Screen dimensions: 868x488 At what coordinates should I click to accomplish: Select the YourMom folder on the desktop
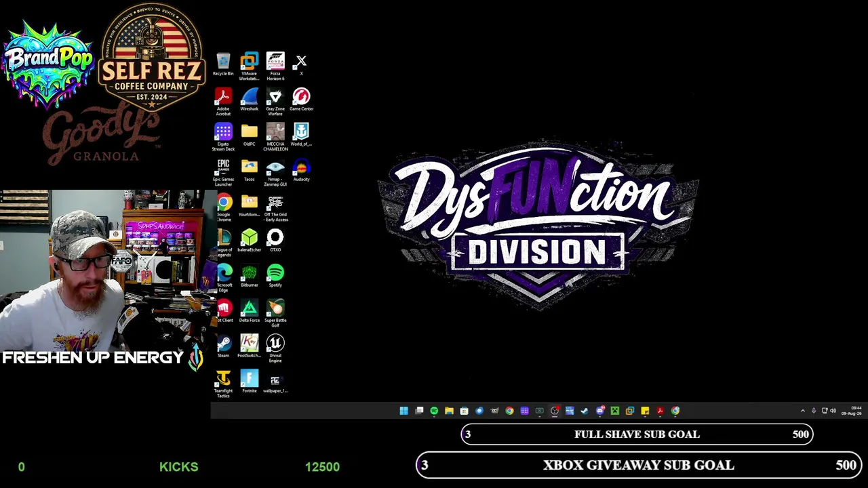coord(249,205)
